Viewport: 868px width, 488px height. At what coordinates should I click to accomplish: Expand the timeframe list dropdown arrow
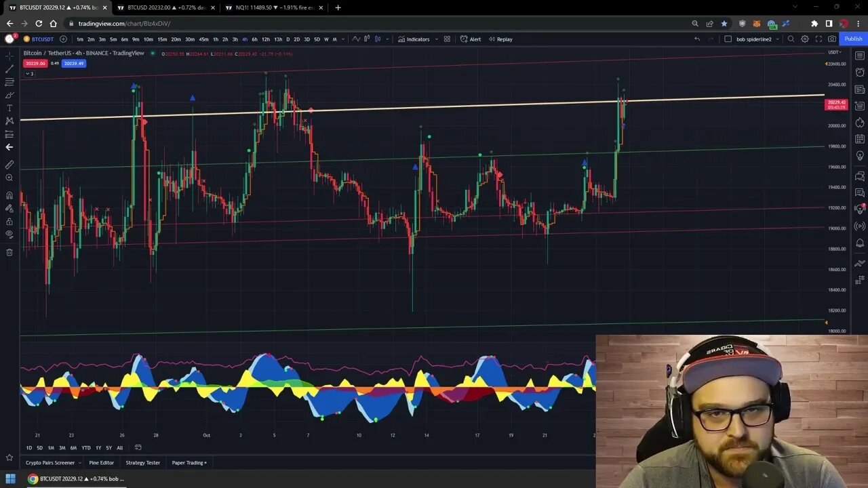point(344,39)
